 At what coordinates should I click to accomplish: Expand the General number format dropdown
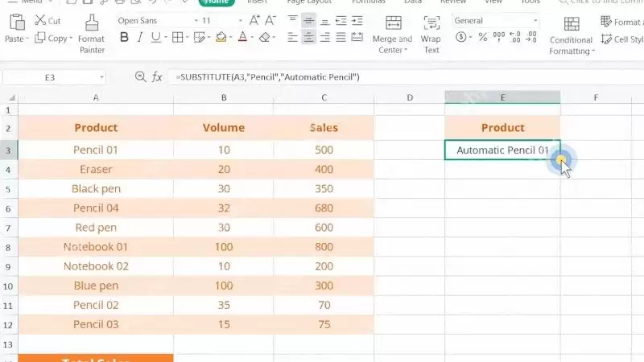[535, 21]
